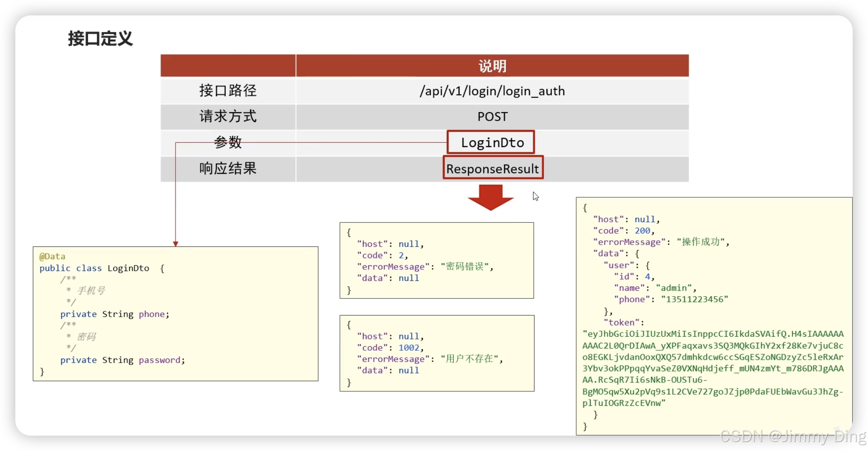The image size is (868, 451).
Task: Select the LoginDto parameter text
Action: coord(492,142)
